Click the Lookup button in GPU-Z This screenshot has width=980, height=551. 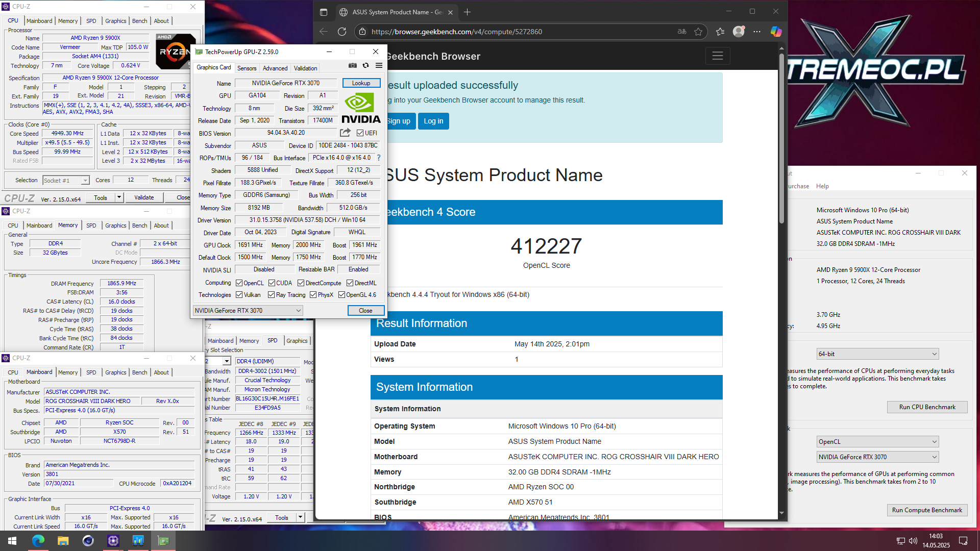(x=361, y=83)
